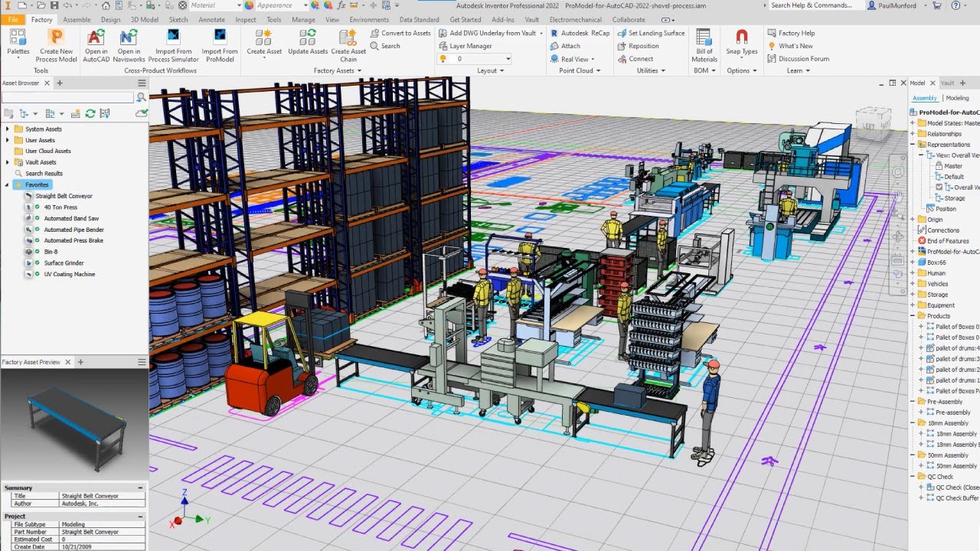Click Add DWG Underlay from Vault
Screen dimensions: 980x551
pos(487,33)
